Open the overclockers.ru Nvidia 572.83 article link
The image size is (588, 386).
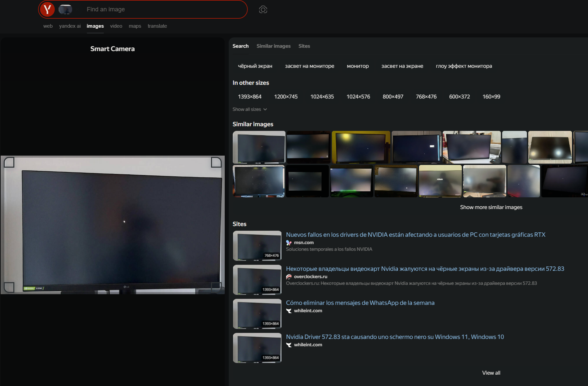pos(425,269)
